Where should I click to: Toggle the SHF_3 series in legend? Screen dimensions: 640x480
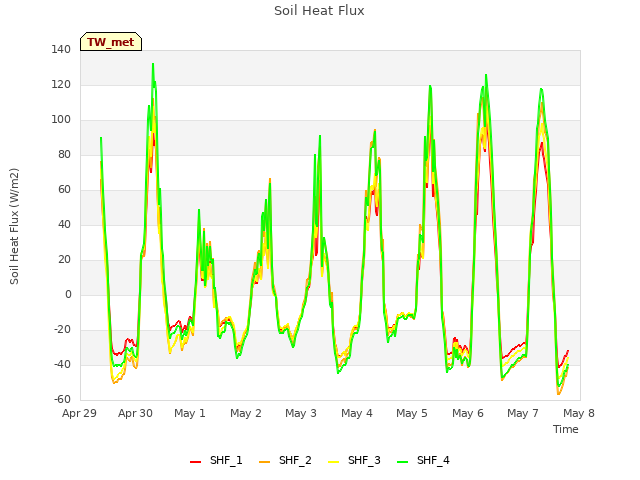[354, 460]
